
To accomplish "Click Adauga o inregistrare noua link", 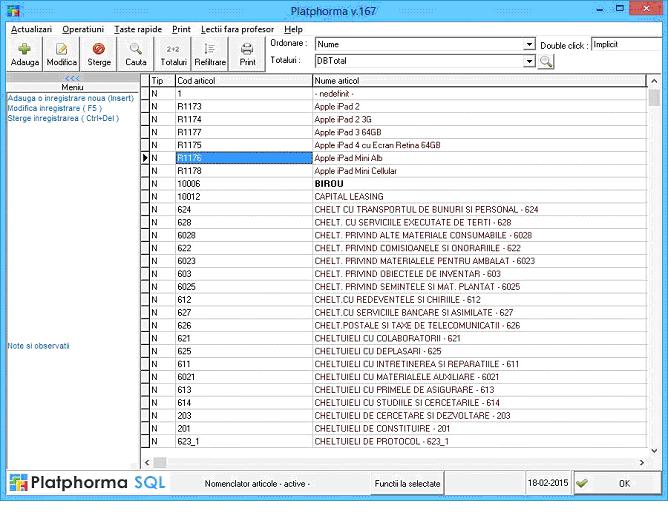I will tap(70, 98).
